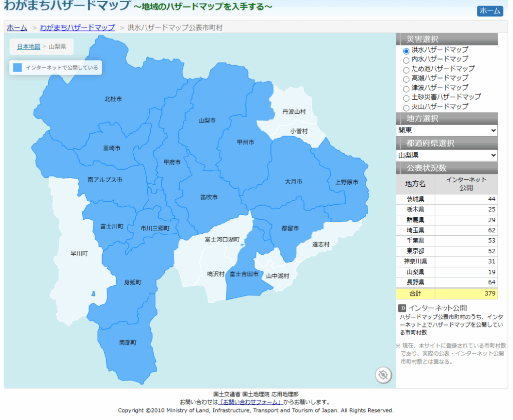Open the 地方選択 dropdown showing 関東
Image resolution: width=513 pixels, height=420 pixels.
446,130
